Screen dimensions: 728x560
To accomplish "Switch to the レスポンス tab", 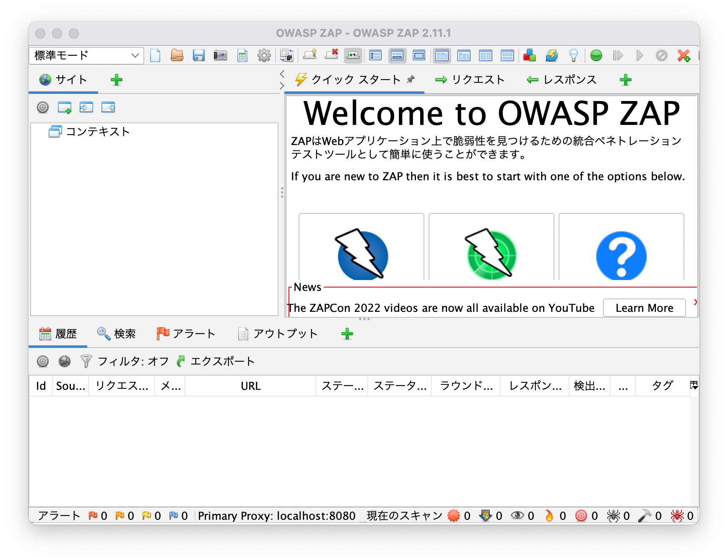I will click(562, 80).
